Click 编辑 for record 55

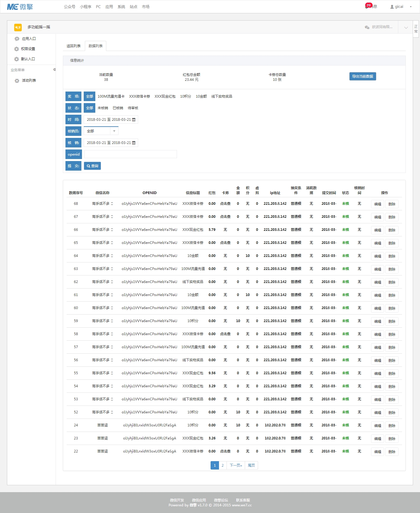pos(378,374)
